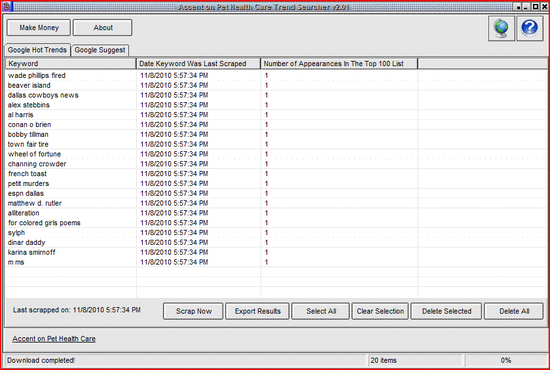Image resolution: width=550 pixels, height=370 pixels.
Task: Select the 'alliteration' row
Action: coord(276,213)
